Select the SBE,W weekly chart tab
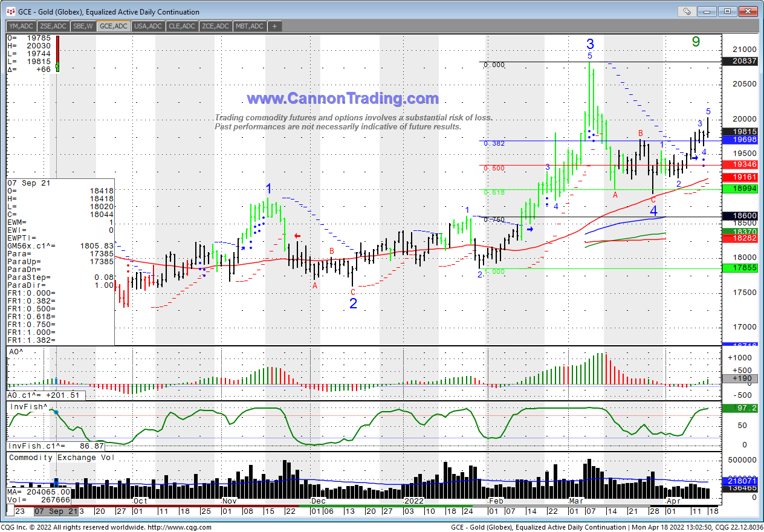 83,26
